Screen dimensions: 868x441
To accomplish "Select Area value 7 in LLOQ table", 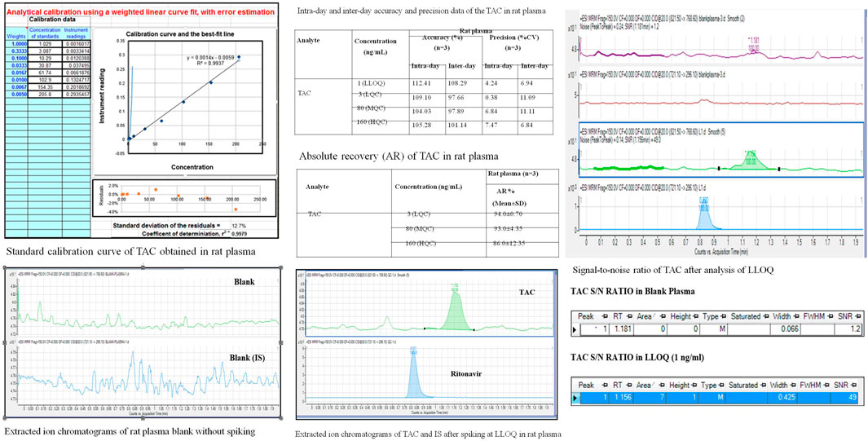I will click(x=663, y=397).
